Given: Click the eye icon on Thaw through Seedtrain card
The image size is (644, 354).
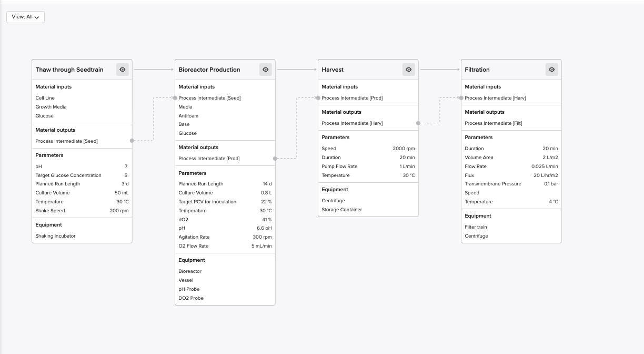Looking at the screenshot, I should click(122, 69).
